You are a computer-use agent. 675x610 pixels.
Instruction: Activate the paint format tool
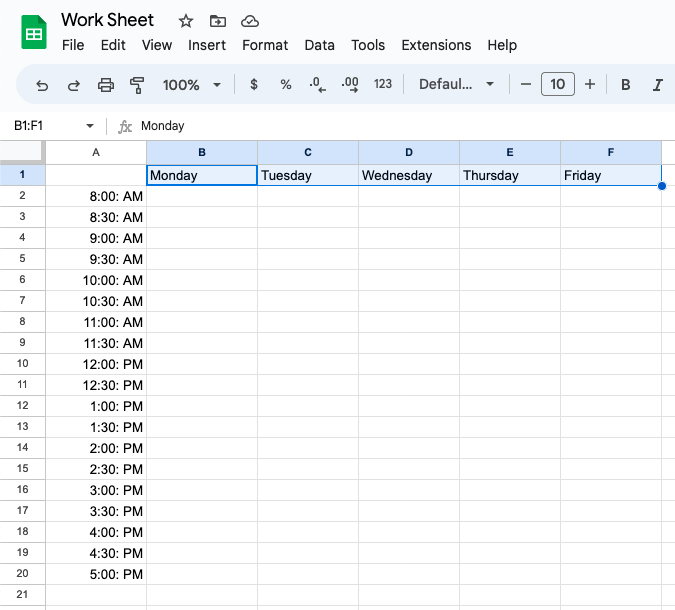[137, 84]
